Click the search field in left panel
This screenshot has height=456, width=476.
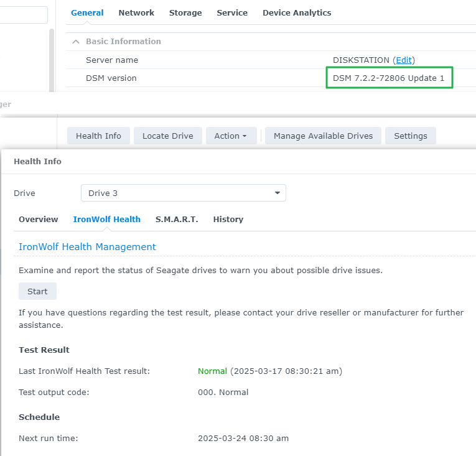(x=24, y=15)
